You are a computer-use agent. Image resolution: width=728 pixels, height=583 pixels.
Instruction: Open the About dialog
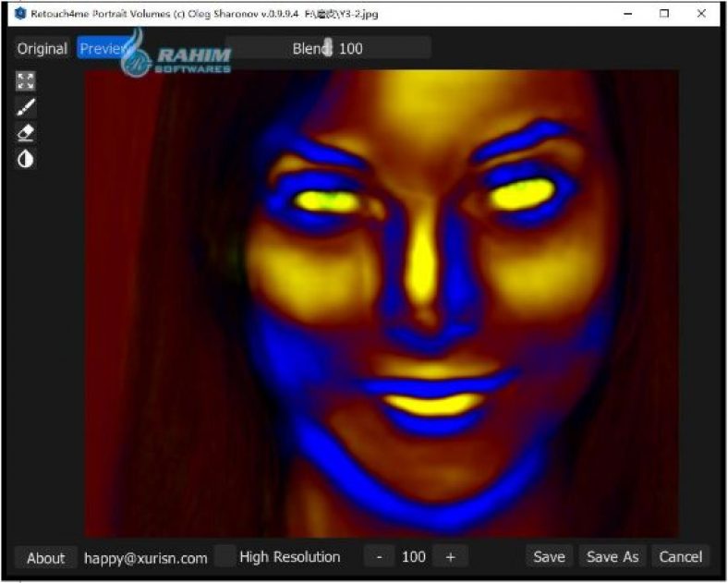[x=45, y=557]
